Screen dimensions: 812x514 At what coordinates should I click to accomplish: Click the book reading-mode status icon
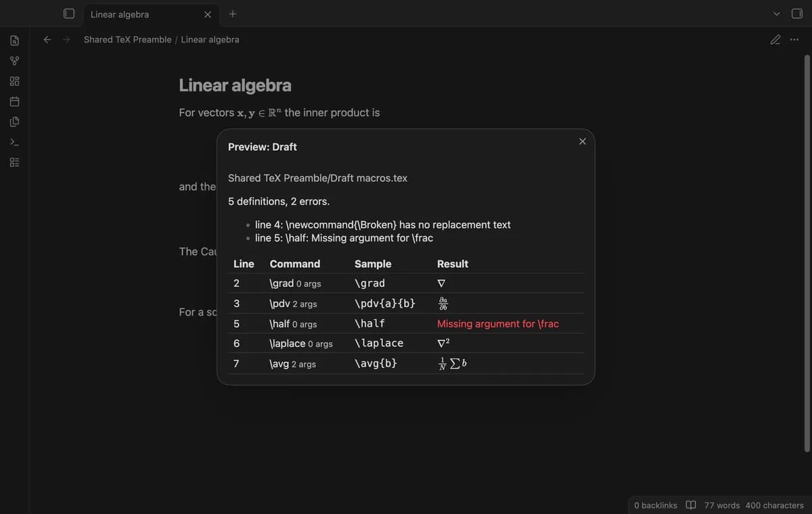coord(691,505)
